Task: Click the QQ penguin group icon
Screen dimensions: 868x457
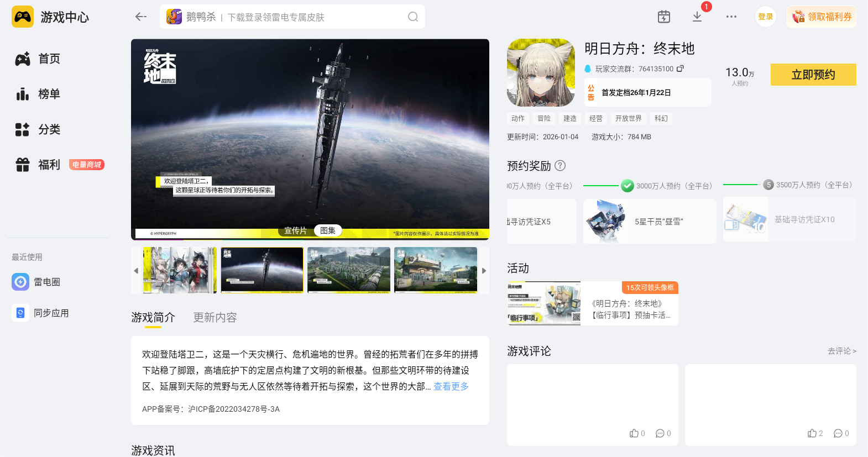Action: click(588, 69)
